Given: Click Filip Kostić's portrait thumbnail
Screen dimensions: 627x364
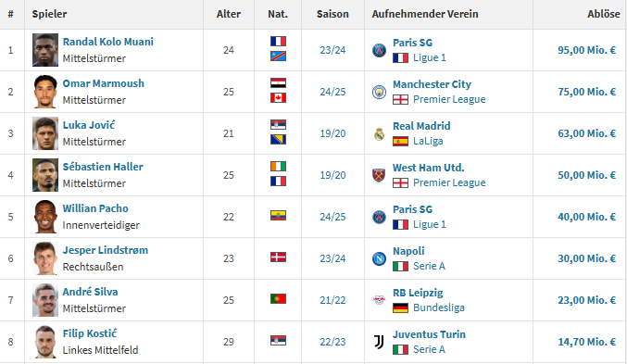Looking at the screenshot, I should point(45,342).
